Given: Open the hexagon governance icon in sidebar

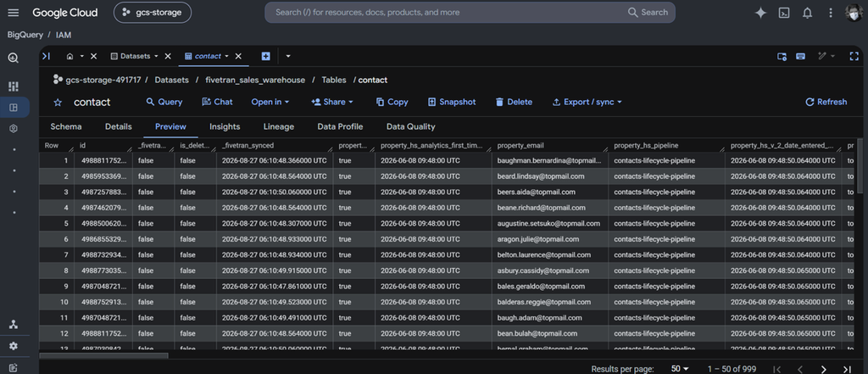Looking at the screenshot, I should (14, 129).
